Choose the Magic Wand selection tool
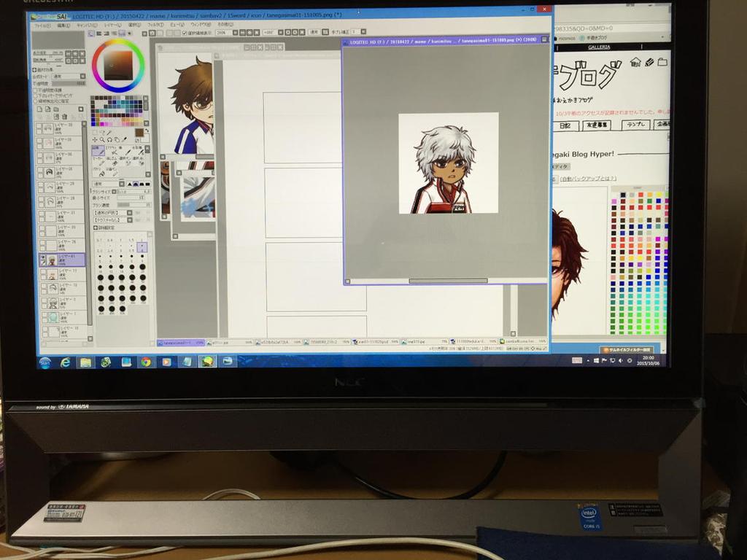 tap(109, 132)
